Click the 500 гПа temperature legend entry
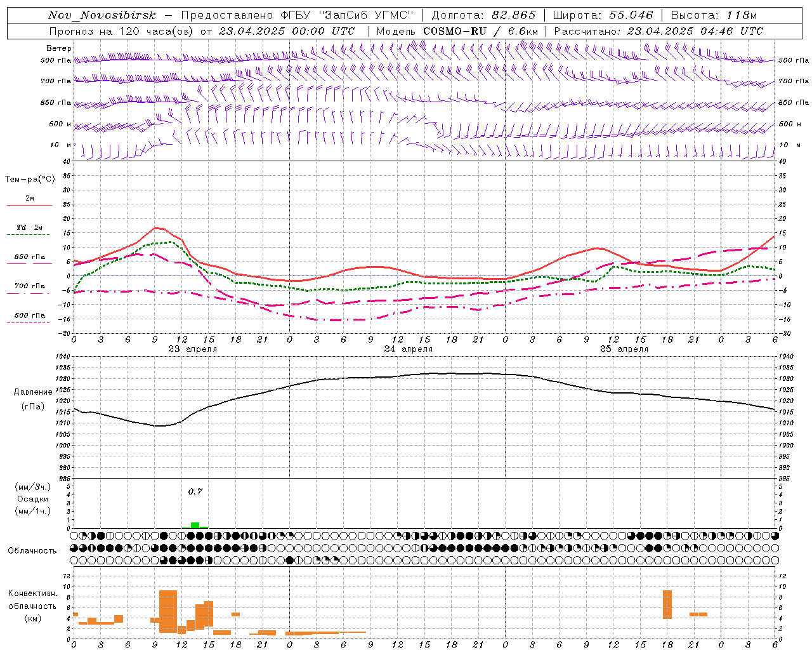Screen dimensions: 812x650 [x=30, y=315]
